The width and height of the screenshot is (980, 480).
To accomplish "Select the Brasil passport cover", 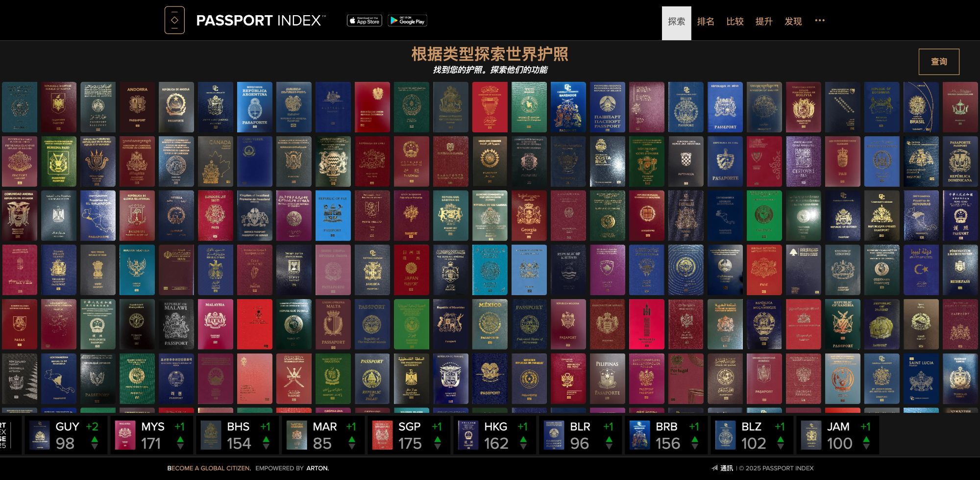I will click(x=921, y=107).
